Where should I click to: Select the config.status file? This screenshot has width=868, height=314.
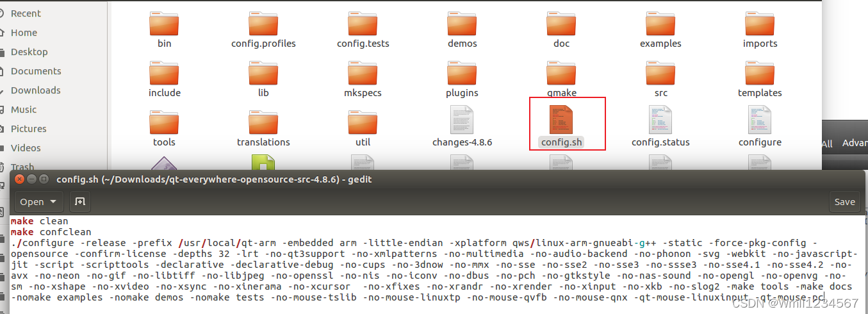pos(660,126)
